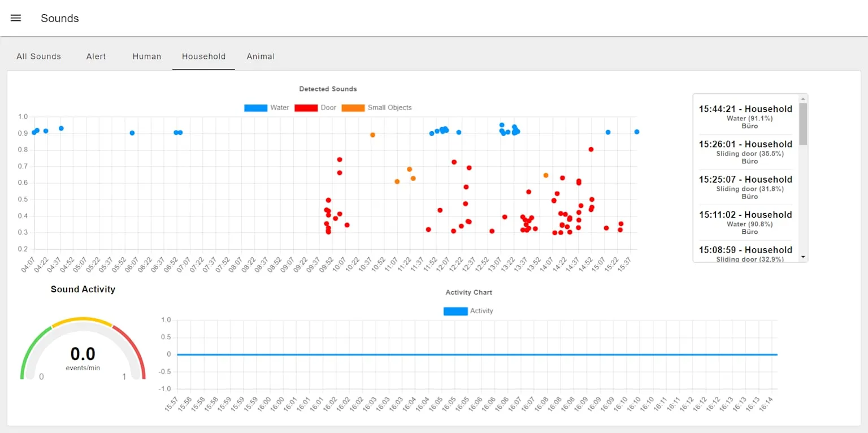The height and width of the screenshot is (433, 868).
Task: Toggle the Activity legend swatch
Action: [455, 311]
